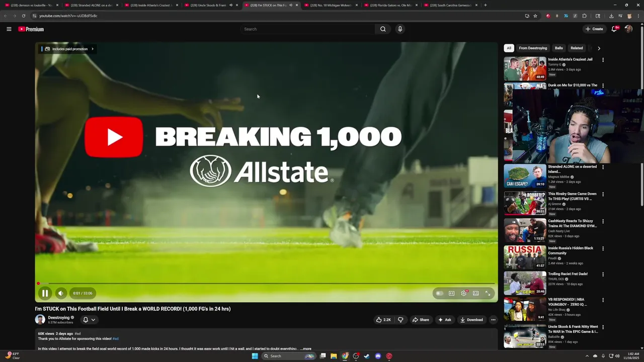Open Inside Atlanta's Craziest Jail thumbnail
The width and height of the screenshot is (644, 362).
525,68
